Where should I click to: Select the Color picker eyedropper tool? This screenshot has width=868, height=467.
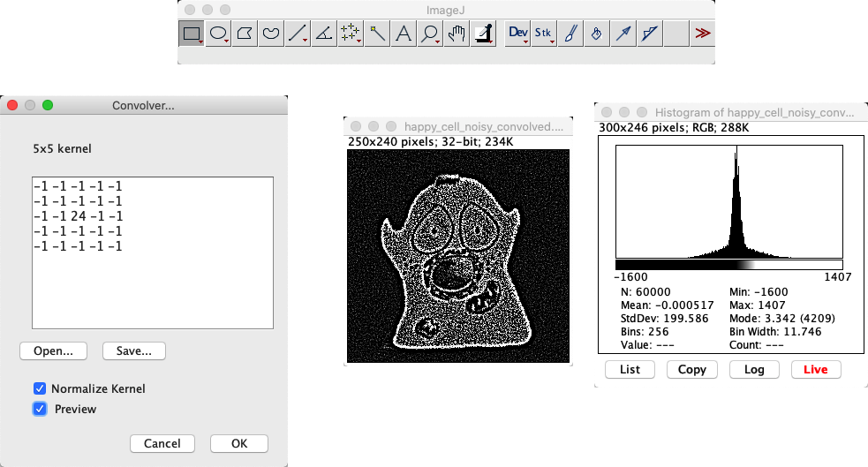(484, 34)
